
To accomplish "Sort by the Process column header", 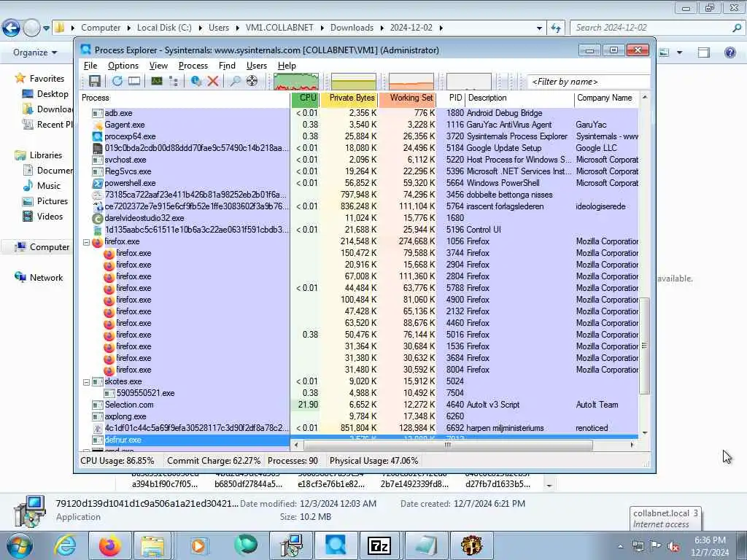I will click(185, 98).
